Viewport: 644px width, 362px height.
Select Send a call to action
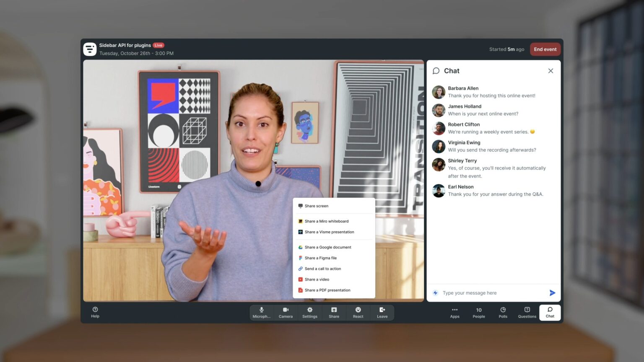point(322,269)
